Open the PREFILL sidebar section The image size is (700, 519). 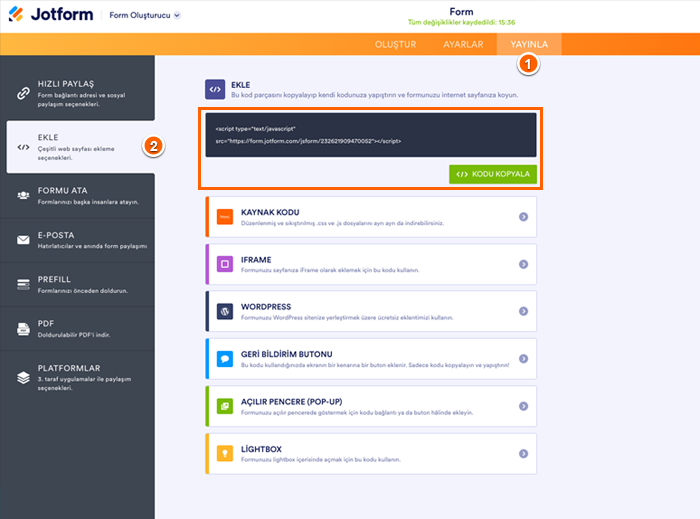tap(77, 284)
